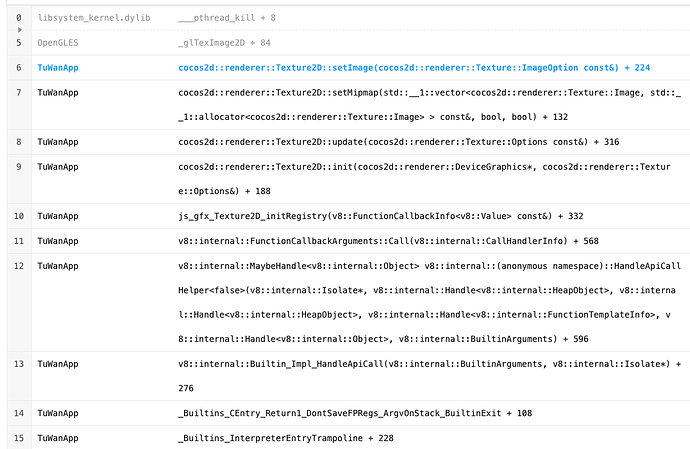Select the _glTexImage2D + 84 frame
The height and width of the screenshot is (449, 690).
click(x=225, y=43)
